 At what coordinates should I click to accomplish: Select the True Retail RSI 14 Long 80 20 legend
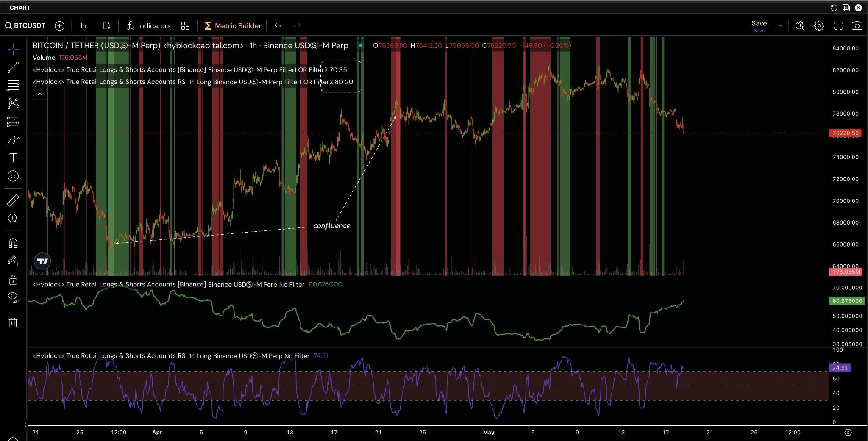click(193, 82)
